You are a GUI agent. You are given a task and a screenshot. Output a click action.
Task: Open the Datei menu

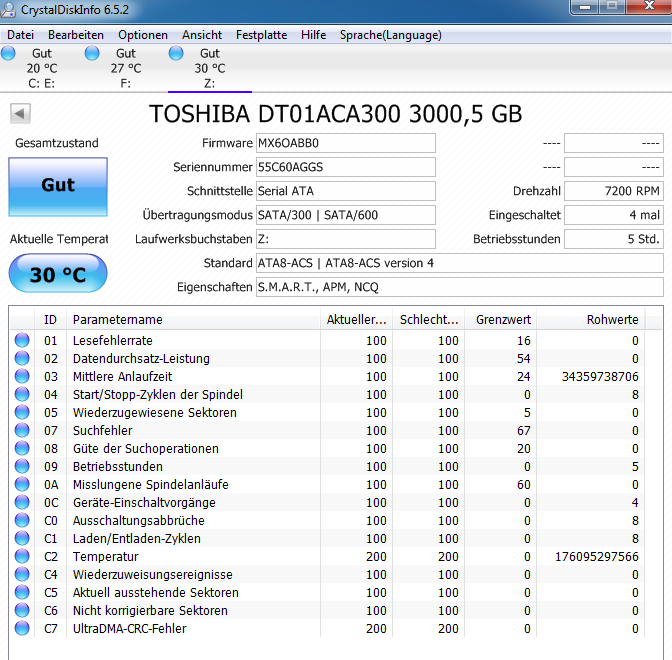(x=20, y=35)
